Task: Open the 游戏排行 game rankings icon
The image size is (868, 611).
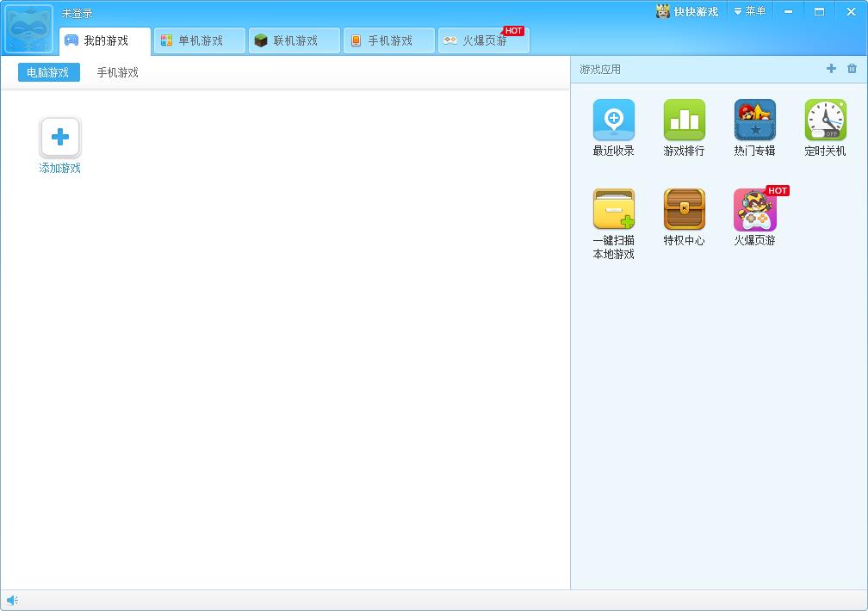Action: (x=684, y=121)
